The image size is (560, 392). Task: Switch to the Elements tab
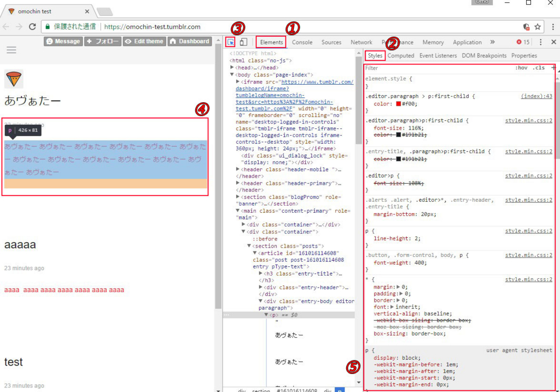point(271,42)
